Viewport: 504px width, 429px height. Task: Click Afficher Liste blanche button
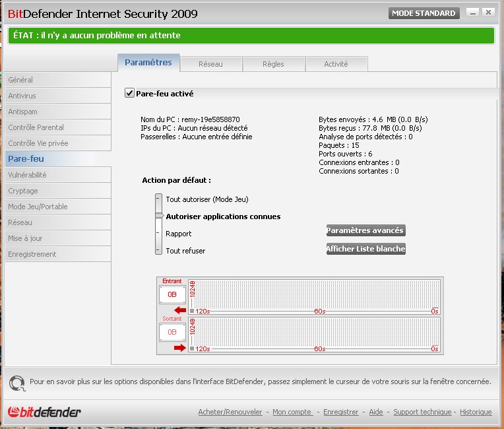pyautogui.click(x=365, y=249)
